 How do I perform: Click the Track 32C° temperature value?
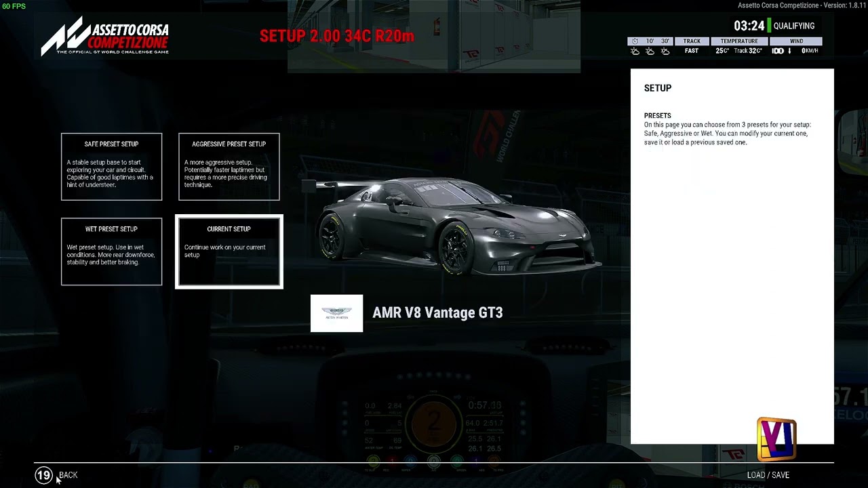[748, 51]
